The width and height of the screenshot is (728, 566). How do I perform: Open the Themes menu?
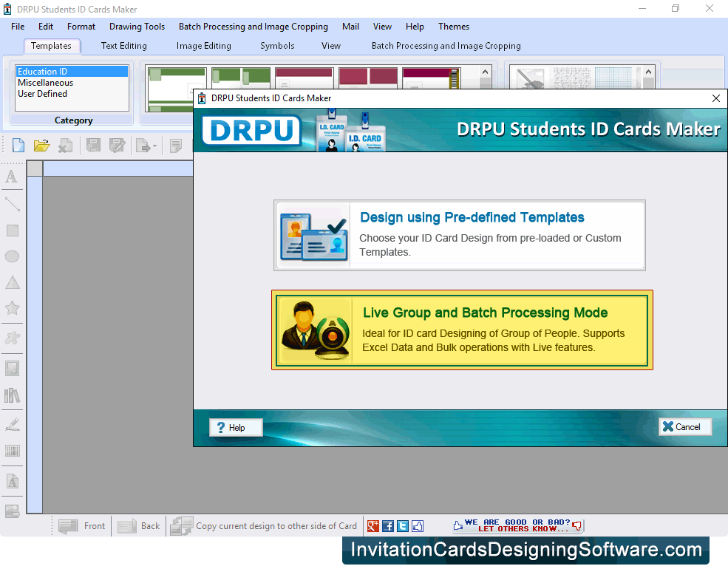[454, 27]
